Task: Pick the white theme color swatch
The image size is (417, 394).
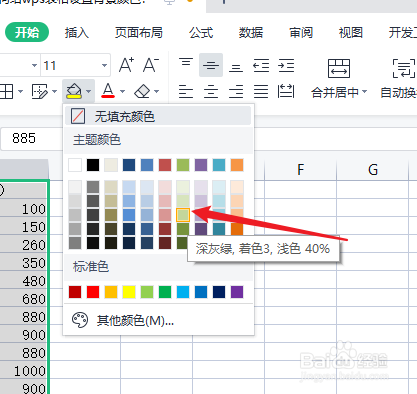Action: tap(75, 165)
